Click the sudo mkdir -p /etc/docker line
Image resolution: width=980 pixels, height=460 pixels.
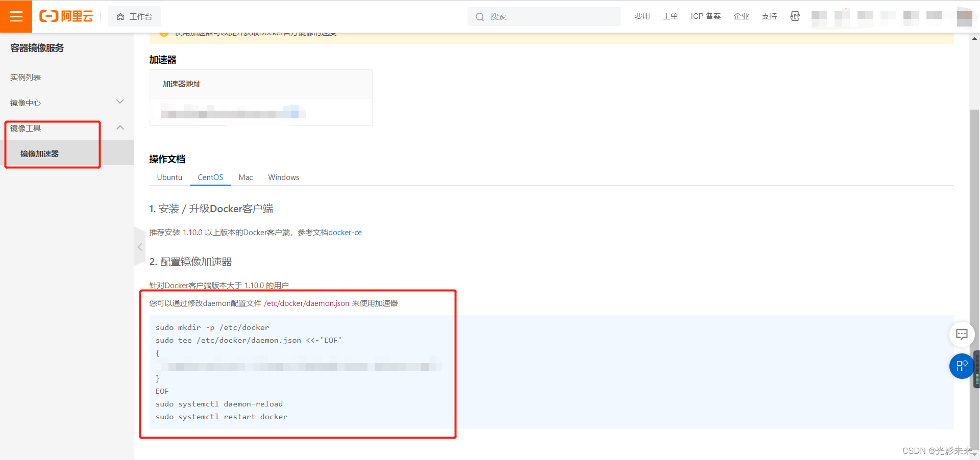212,327
